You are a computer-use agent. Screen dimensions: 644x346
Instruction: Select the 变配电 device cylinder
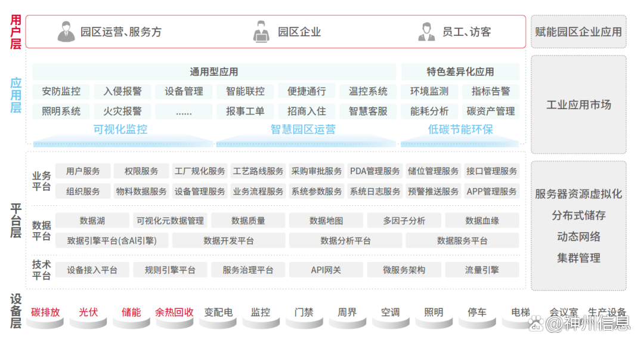click(x=218, y=323)
